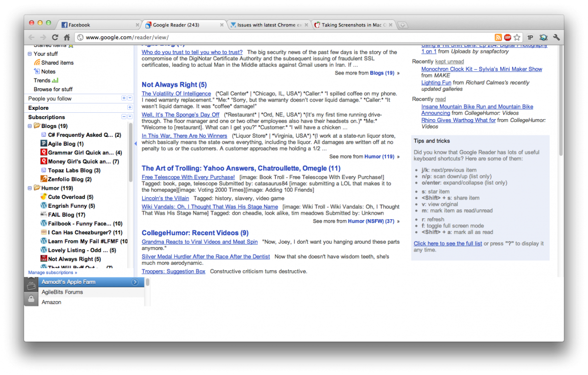The image size is (588, 375).
Task: Open the AdBlock Plus ABP icon
Action: (508, 37)
